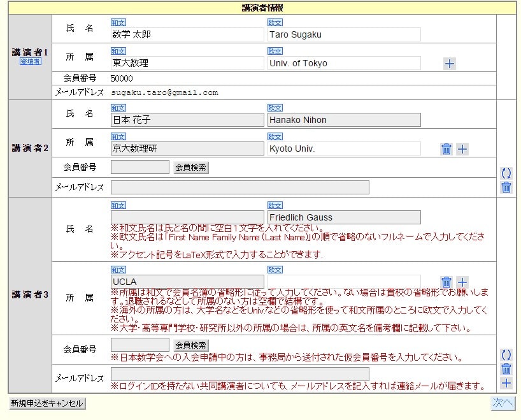The width and height of the screenshot is (521, 420).
Task: Swap speaker 2's order with reorder arrows
Action: click(506, 173)
